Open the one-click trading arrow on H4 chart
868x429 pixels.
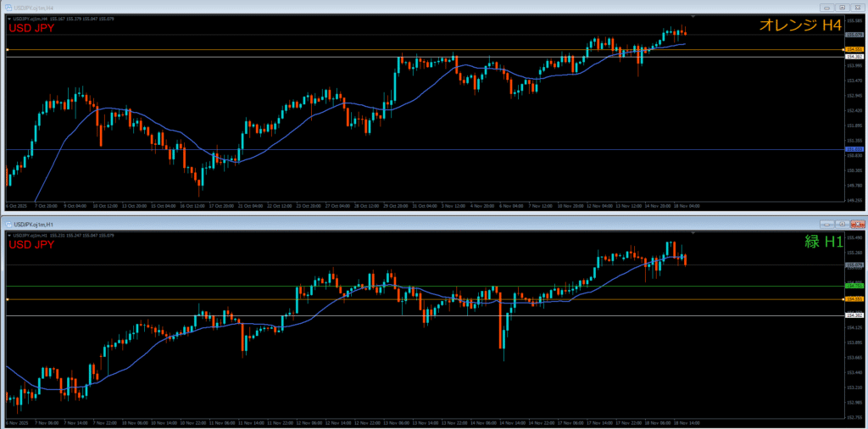pos(8,19)
